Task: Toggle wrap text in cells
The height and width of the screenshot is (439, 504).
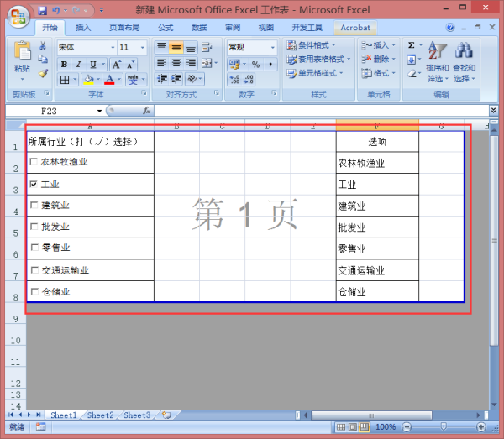Action: click(207, 48)
